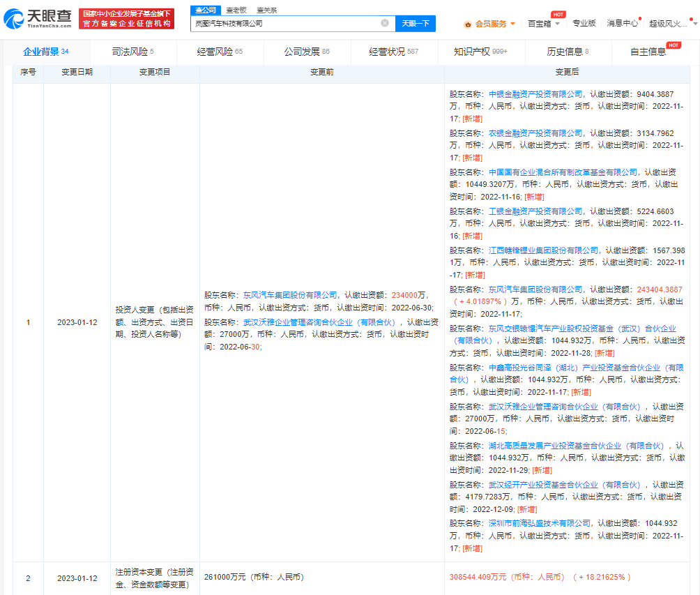The height and width of the screenshot is (595, 700).
Task: Click the government-backed credit agency banner
Action: [x=126, y=19]
